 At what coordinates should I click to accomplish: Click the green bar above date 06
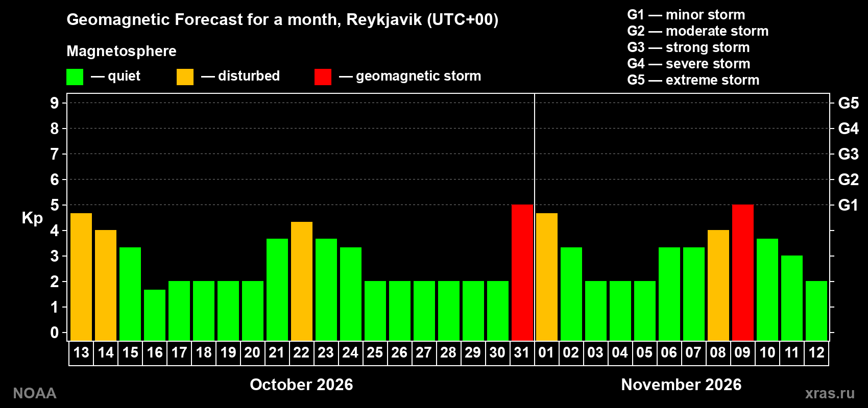point(669,294)
